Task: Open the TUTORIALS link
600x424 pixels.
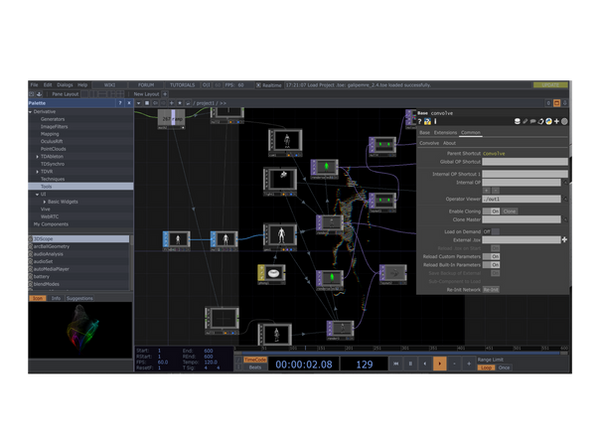Action: pyautogui.click(x=183, y=85)
